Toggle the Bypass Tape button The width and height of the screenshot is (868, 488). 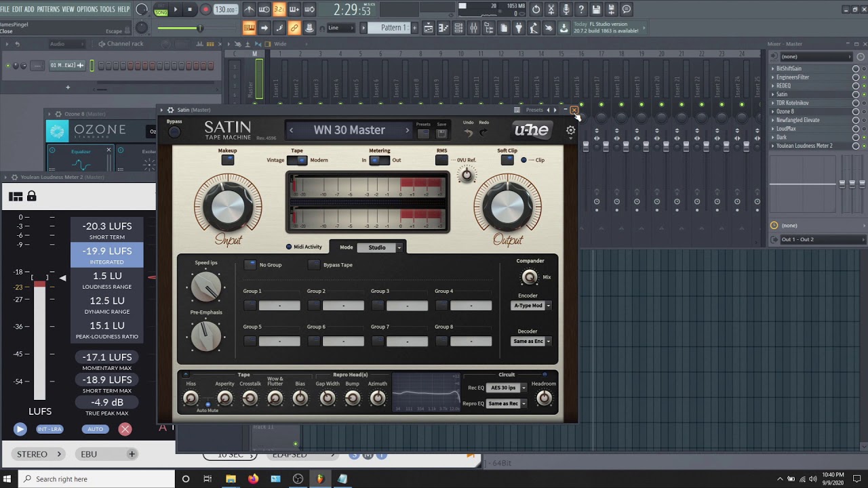(314, 264)
